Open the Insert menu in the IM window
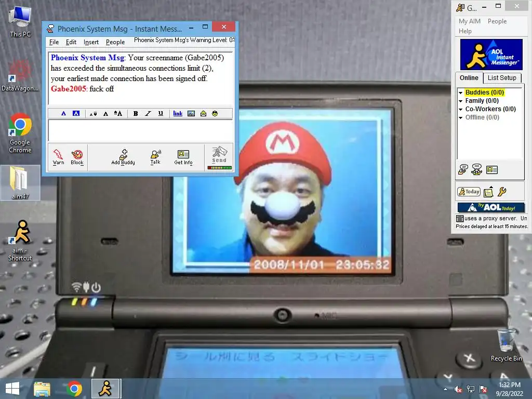The image size is (532, 399). click(91, 42)
